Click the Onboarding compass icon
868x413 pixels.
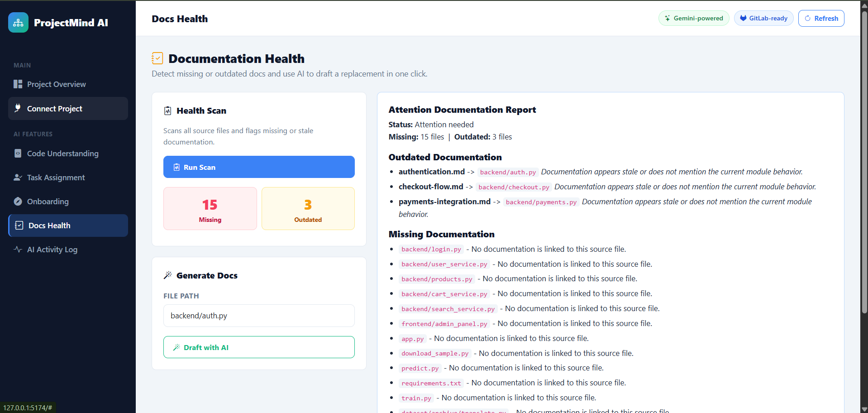(x=18, y=202)
